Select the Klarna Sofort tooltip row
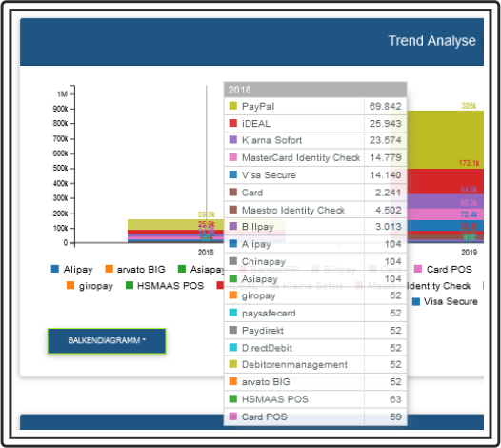Viewport: 501px width, 448px height. coord(315,140)
